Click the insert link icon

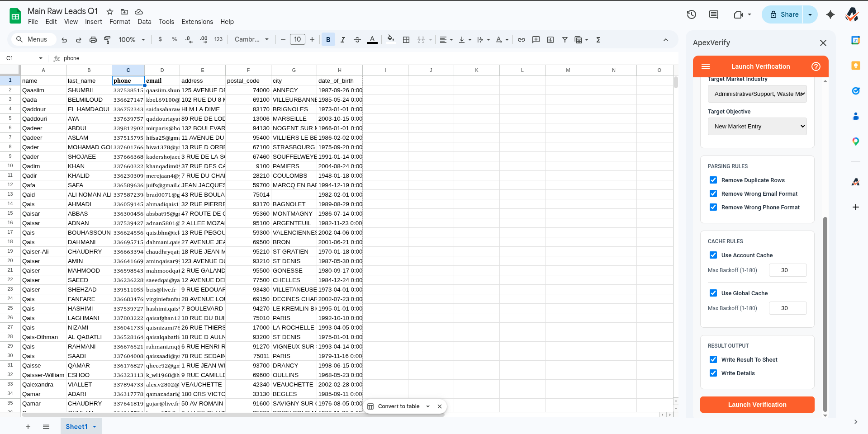pyautogui.click(x=522, y=40)
